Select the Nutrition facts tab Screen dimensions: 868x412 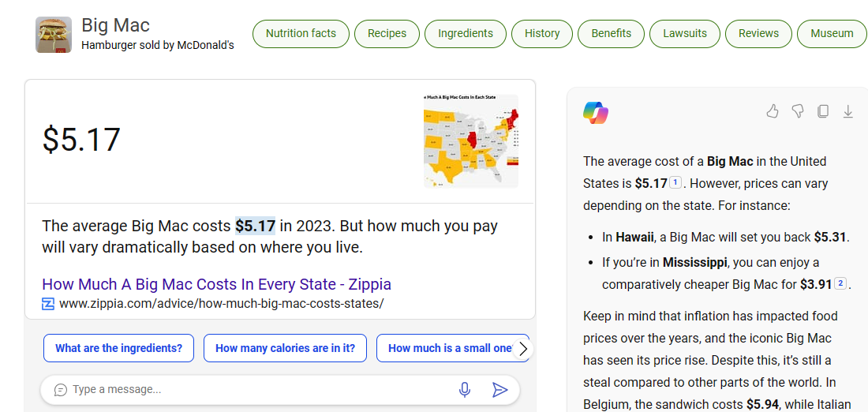[x=301, y=34]
